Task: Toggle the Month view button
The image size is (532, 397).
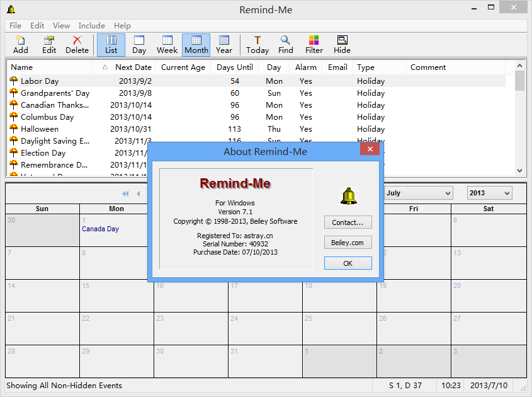Action: click(196, 45)
